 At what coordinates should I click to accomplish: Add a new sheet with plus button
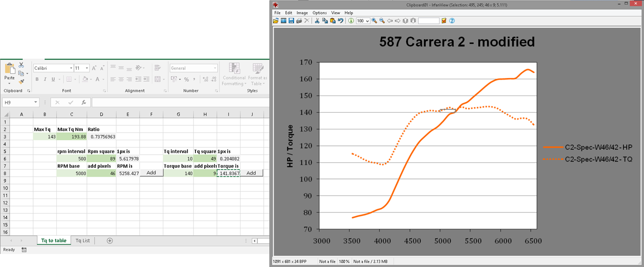click(x=110, y=240)
